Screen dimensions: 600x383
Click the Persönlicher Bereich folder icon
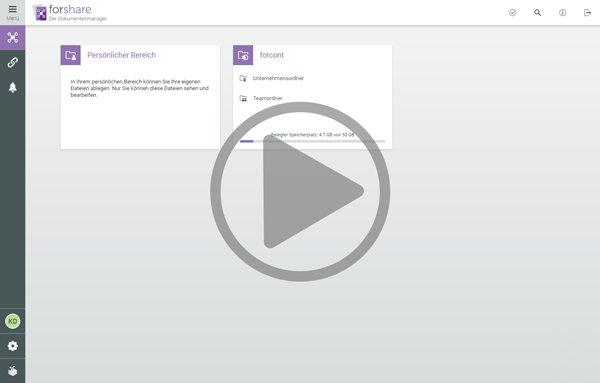point(70,55)
